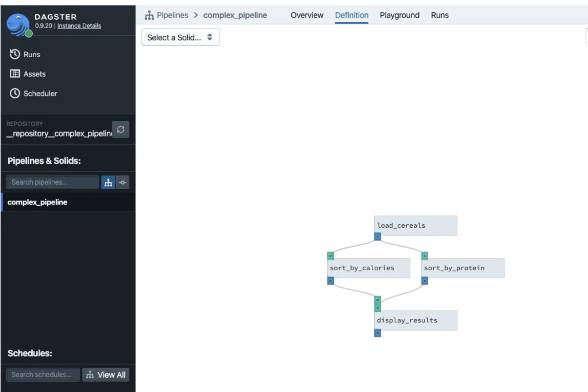The height and width of the screenshot is (392, 588).
Task: Switch to the pipelines view toggle
Action: tap(108, 182)
